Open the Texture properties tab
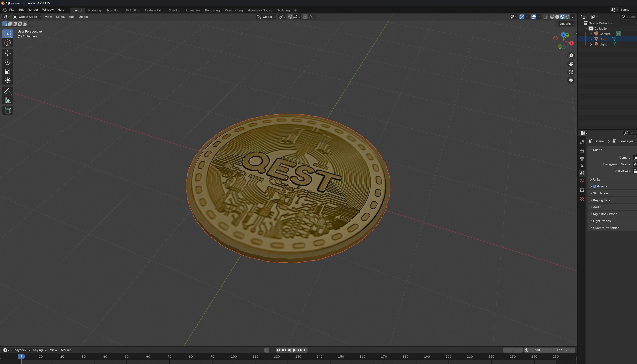 click(x=582, y=199)
